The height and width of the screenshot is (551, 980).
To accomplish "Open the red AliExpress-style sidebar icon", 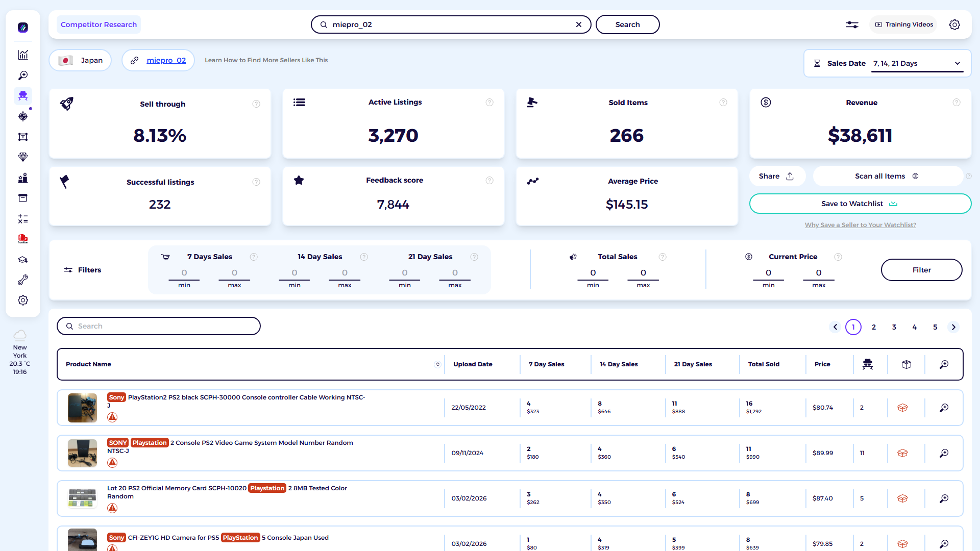I will pos(23,239).
